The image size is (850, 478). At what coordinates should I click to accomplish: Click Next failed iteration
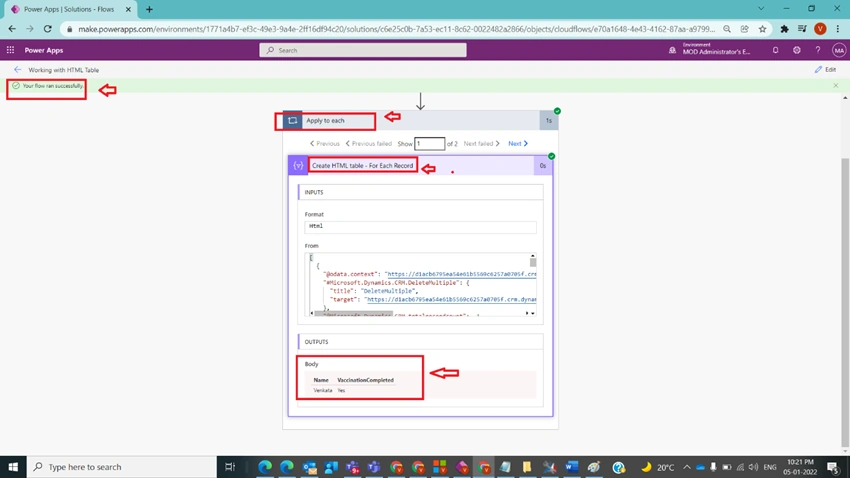pos(481,144)
